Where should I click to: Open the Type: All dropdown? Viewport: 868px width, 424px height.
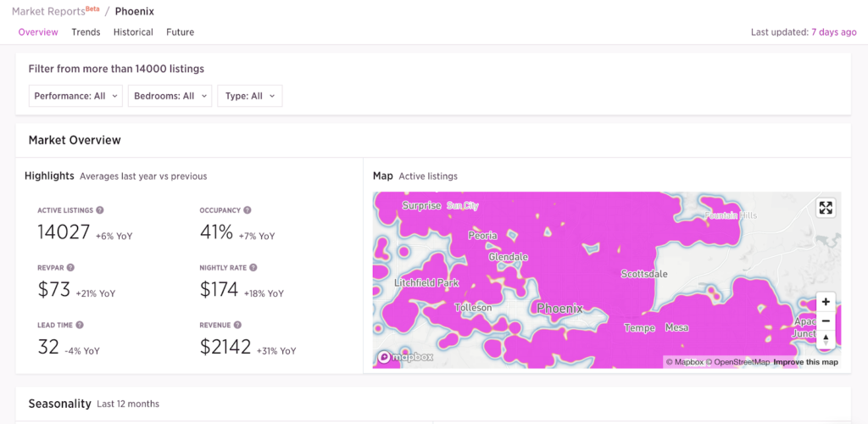pyautogui.click(x=250, y=96)
